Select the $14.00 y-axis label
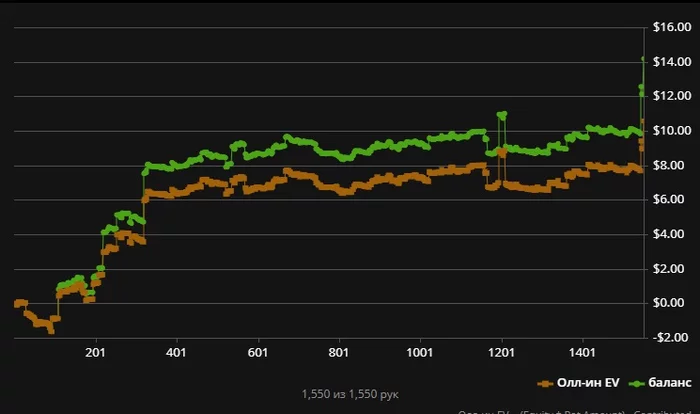Image resolution: width=700 pixels, height=414 pixels. (672, 62)
